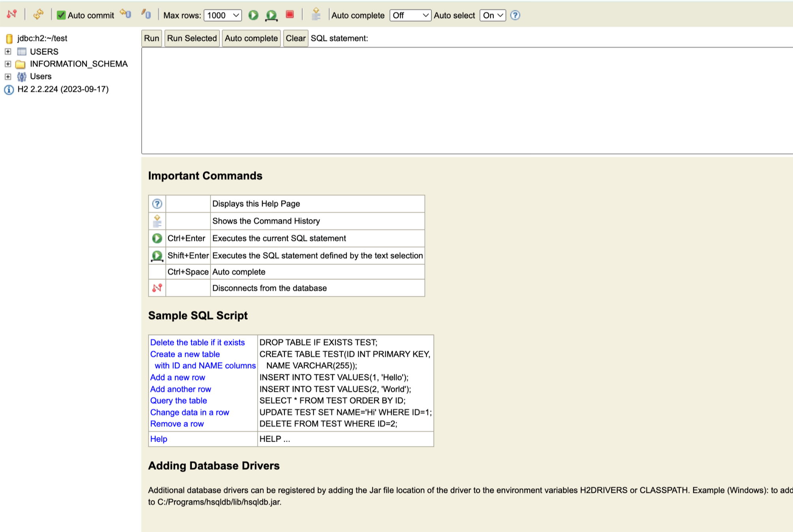Open the Max rows dropdown
The height and width of the screenshot is (532, 793).
223,15
